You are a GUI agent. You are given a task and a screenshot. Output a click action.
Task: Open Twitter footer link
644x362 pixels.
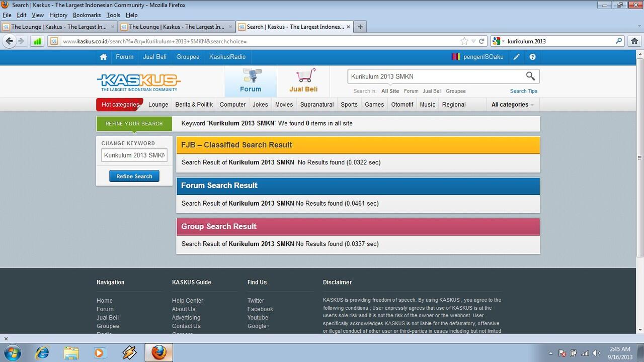click(256, 301)
